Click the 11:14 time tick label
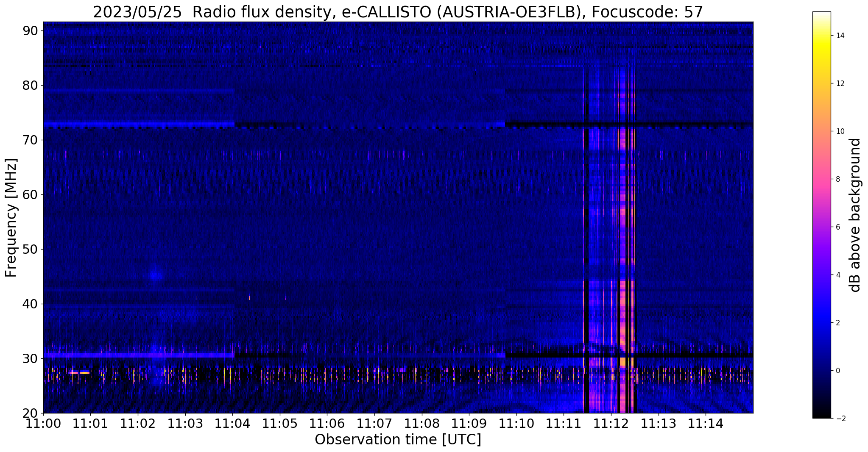Screen dimensions: 868x452 (x=706, y=424)
